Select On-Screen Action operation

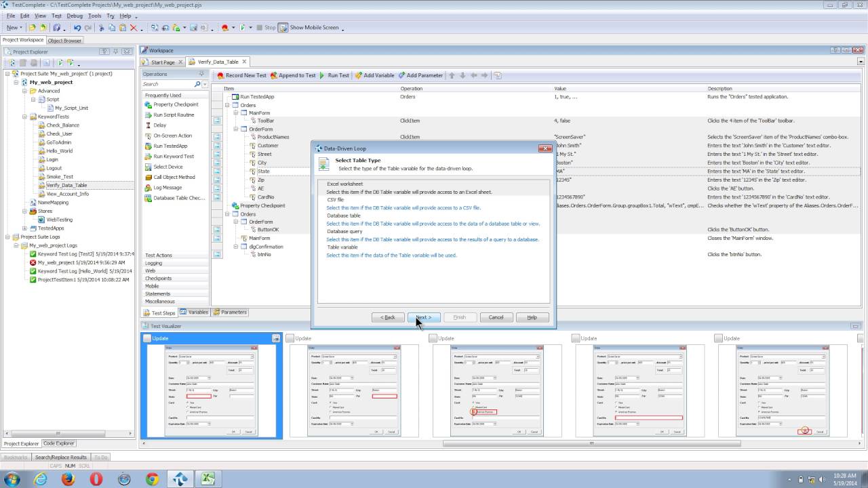pyautogui.click(x=172, y=136)
